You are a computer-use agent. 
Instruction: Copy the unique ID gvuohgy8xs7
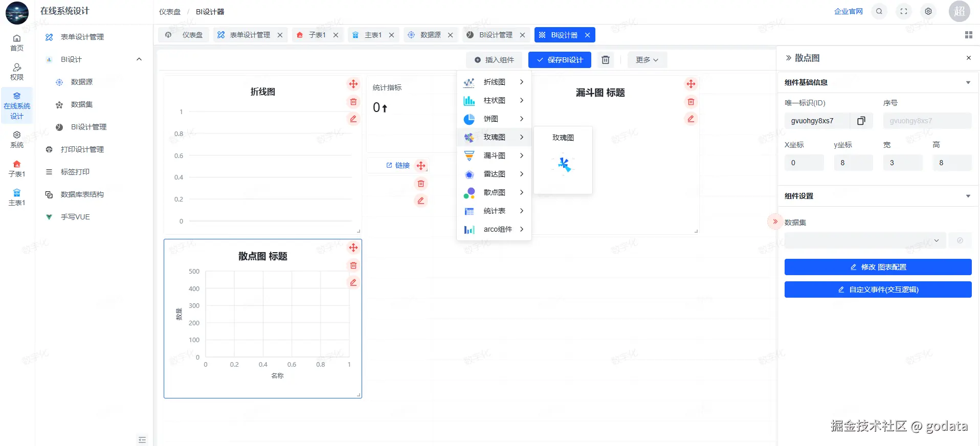click(x=861, y=121)
